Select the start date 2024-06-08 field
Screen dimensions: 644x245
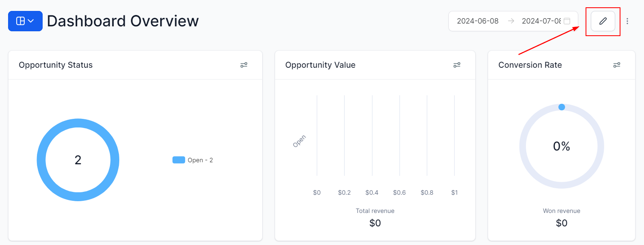point(478,21)
